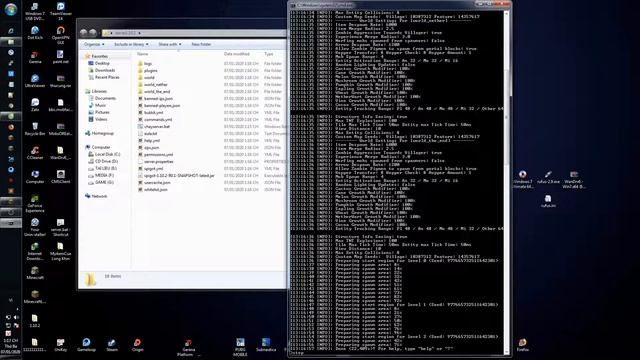Image resolution: width=640 pixels, height=360 pixels.
Task: Open Steam desktop shortcut
Action: pos(112,345)
